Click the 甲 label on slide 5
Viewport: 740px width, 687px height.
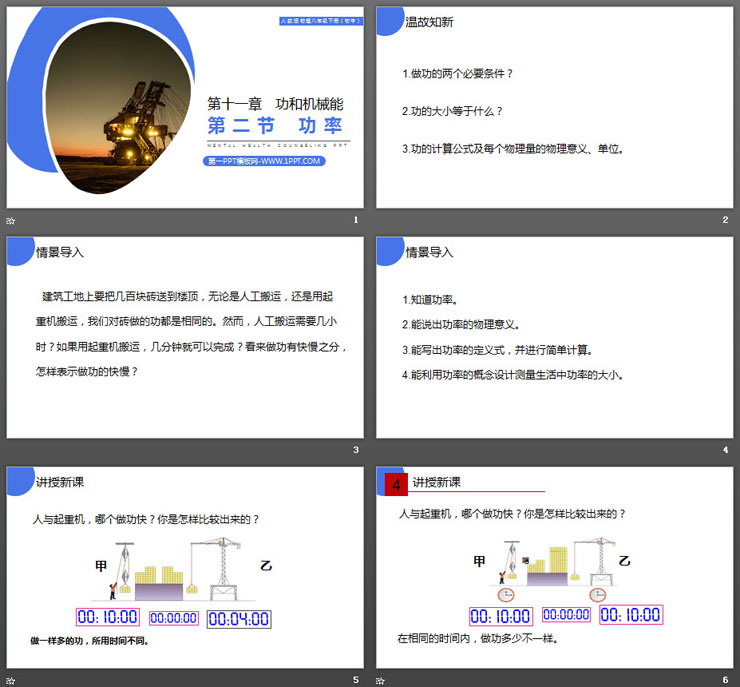coord(101,565)
